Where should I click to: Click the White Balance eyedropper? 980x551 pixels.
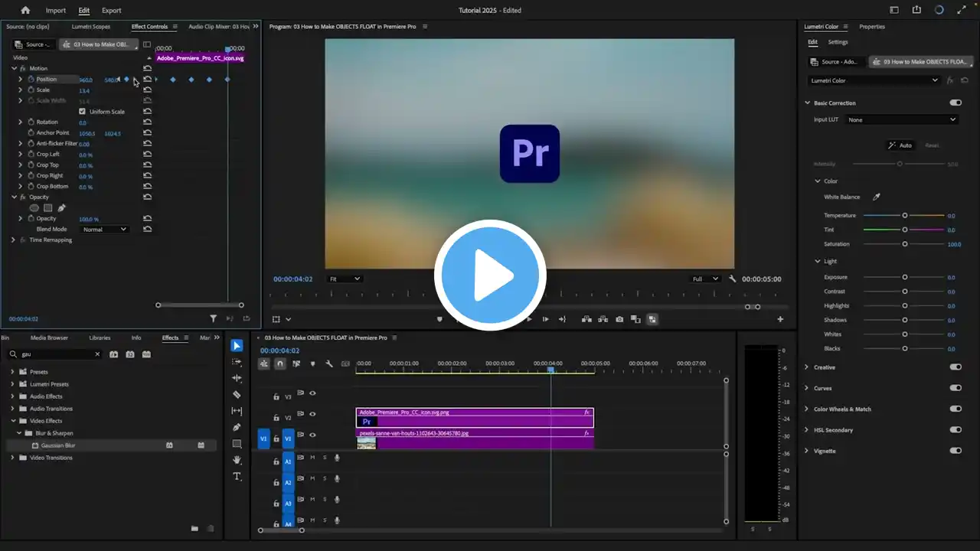click(877, 197)
